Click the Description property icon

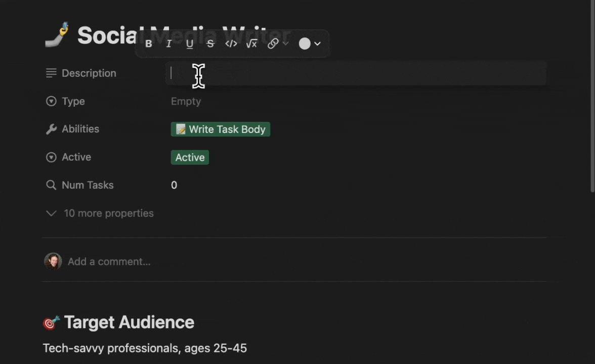tap(51, 73)
